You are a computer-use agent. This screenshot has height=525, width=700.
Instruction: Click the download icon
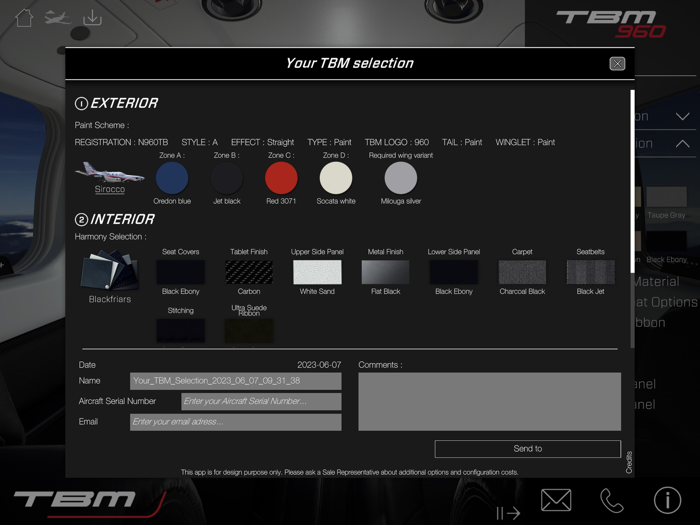point(92,18)
